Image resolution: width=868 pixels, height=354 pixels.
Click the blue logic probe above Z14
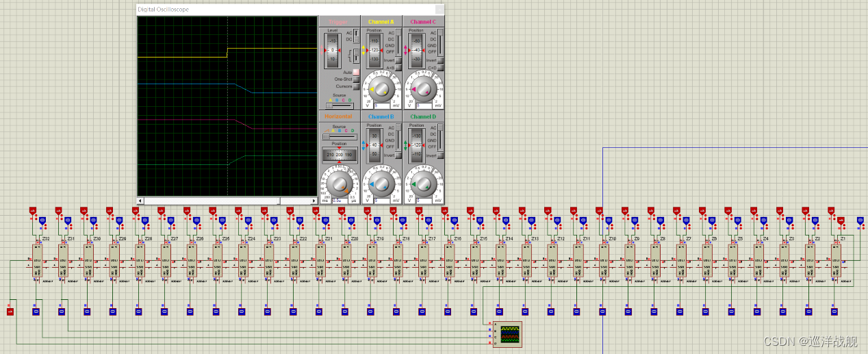point(505,220)
